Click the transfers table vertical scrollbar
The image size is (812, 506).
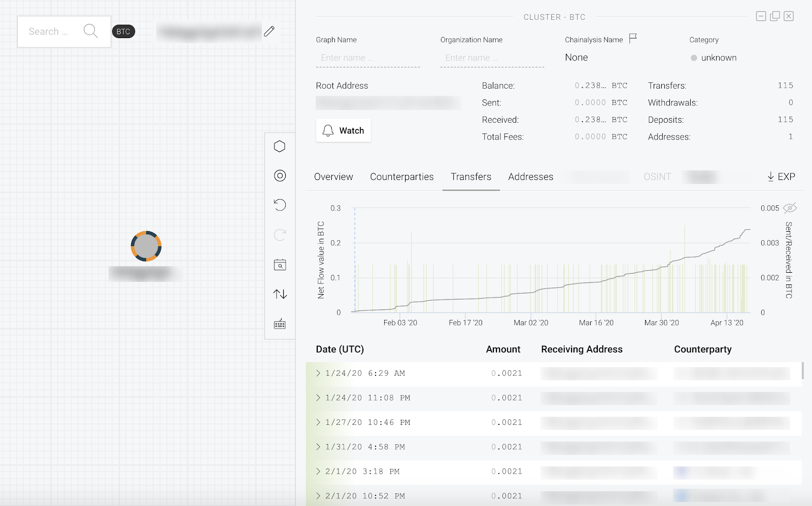tap(802, 371)
